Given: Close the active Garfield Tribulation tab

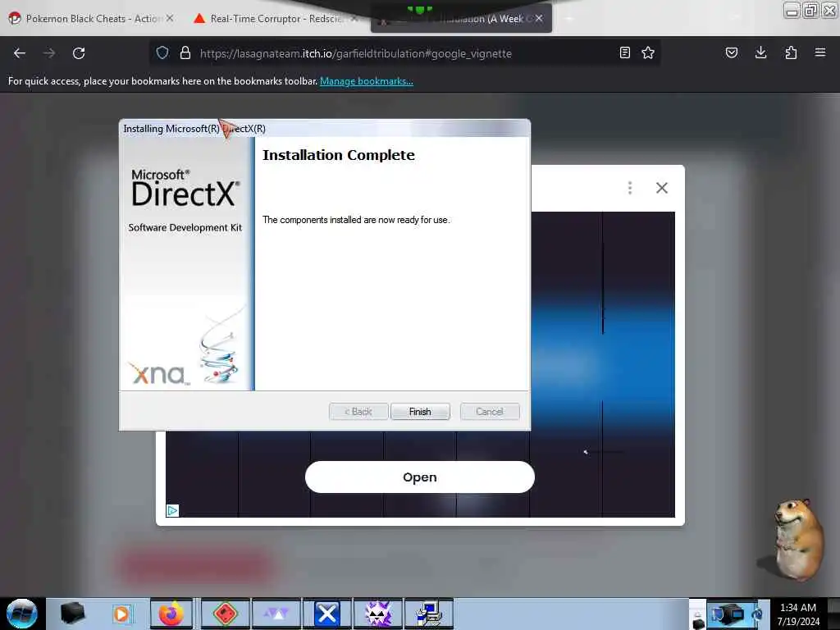Looking at the screenshot, I should 539,18.
